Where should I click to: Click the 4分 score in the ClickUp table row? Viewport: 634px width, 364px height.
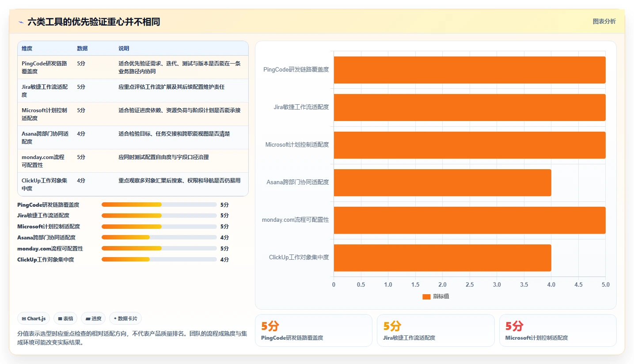[x=81, y=181]
